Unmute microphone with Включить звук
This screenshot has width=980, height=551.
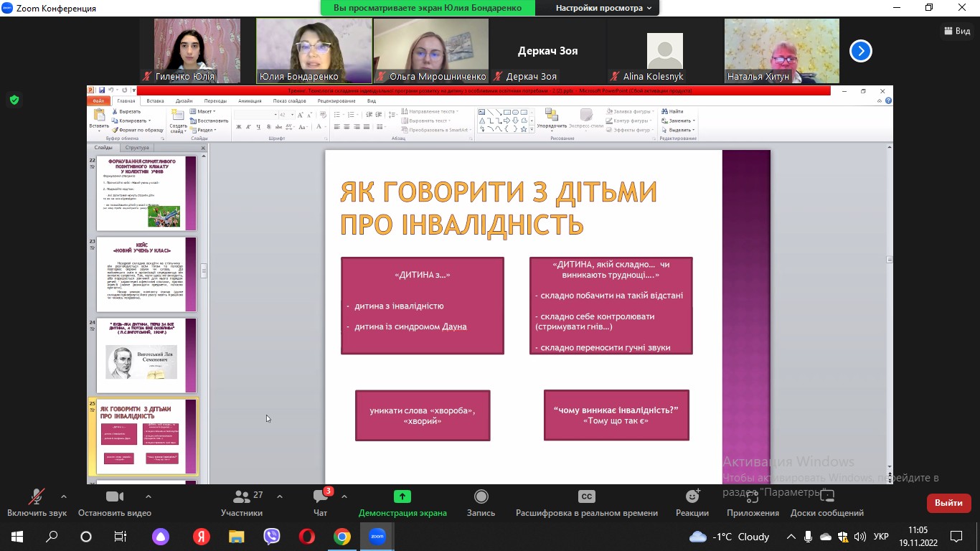[37, 497]
